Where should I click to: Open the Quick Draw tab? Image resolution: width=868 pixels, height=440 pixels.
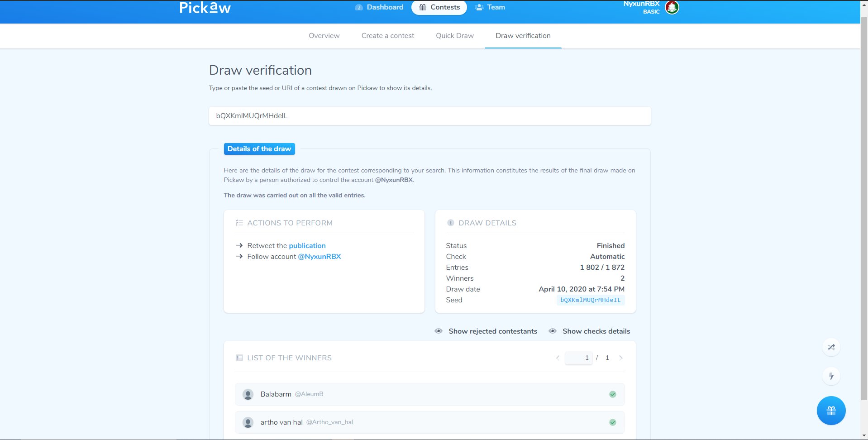pos(455,36)
